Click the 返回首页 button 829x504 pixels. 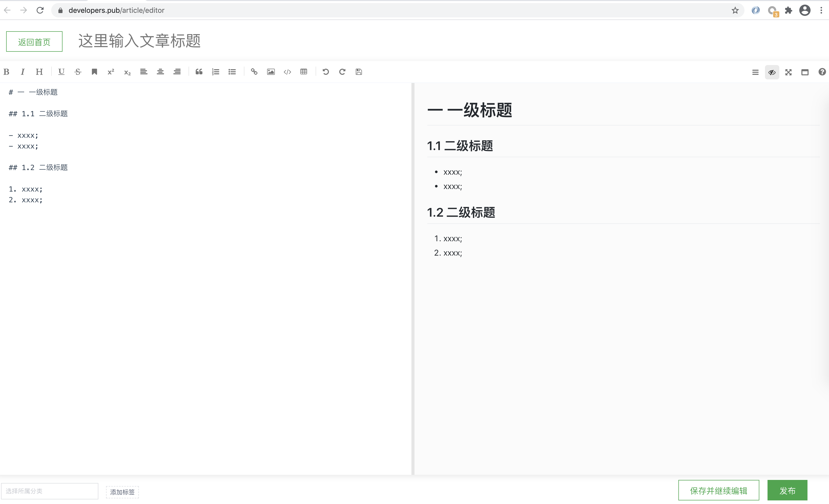click(34, 42)
